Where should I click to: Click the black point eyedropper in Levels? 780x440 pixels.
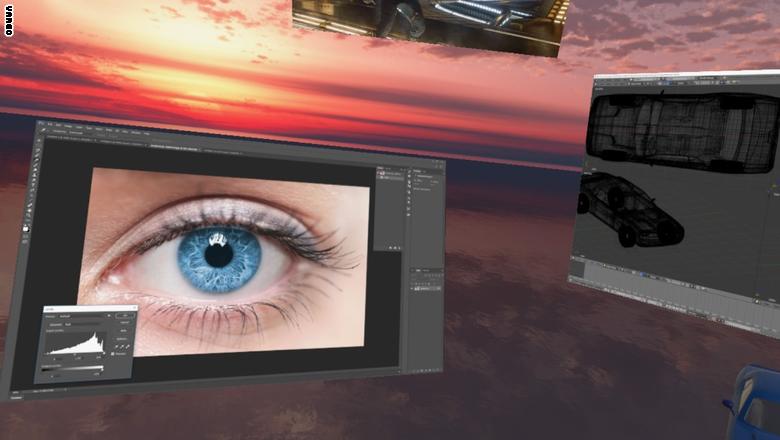(118, 346)
